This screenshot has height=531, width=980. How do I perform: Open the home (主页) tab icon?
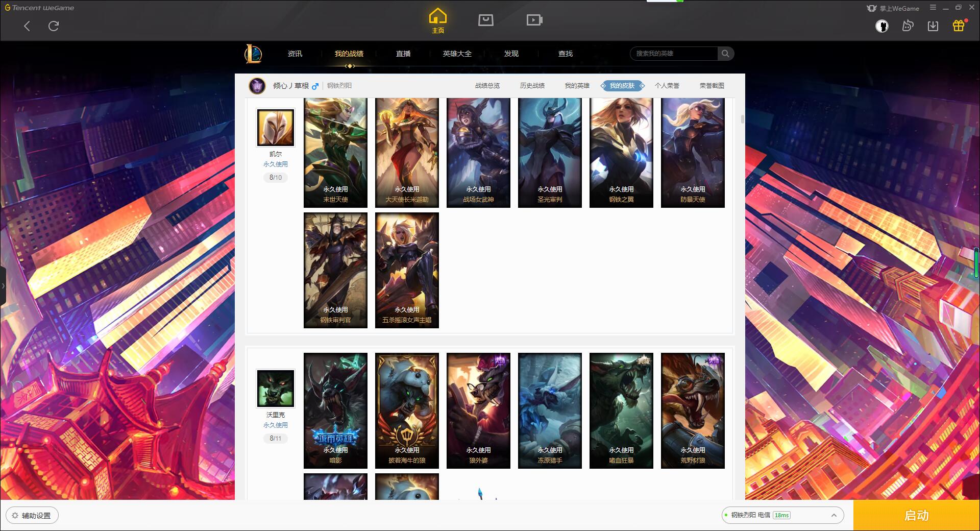tap(438, 21)
